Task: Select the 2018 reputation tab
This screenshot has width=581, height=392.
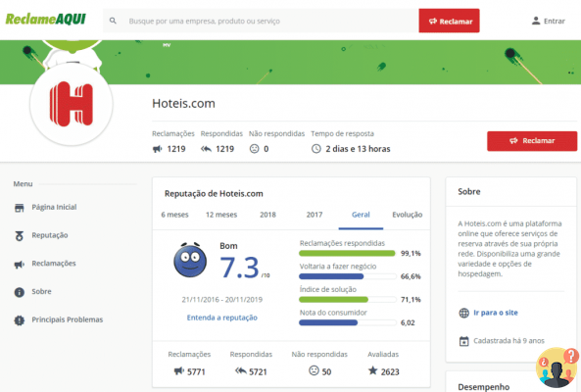Action: click(267, 215)
